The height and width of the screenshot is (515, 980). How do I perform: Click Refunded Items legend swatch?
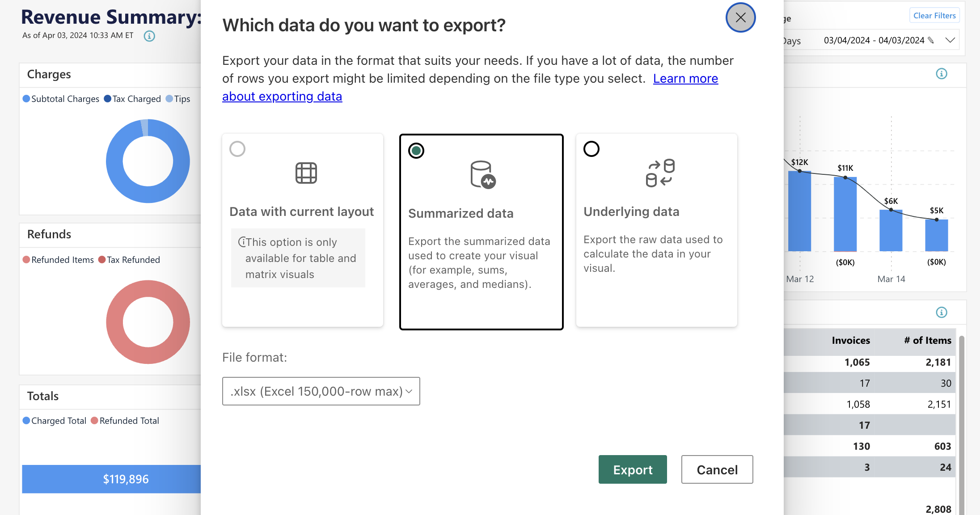point(26,260)
